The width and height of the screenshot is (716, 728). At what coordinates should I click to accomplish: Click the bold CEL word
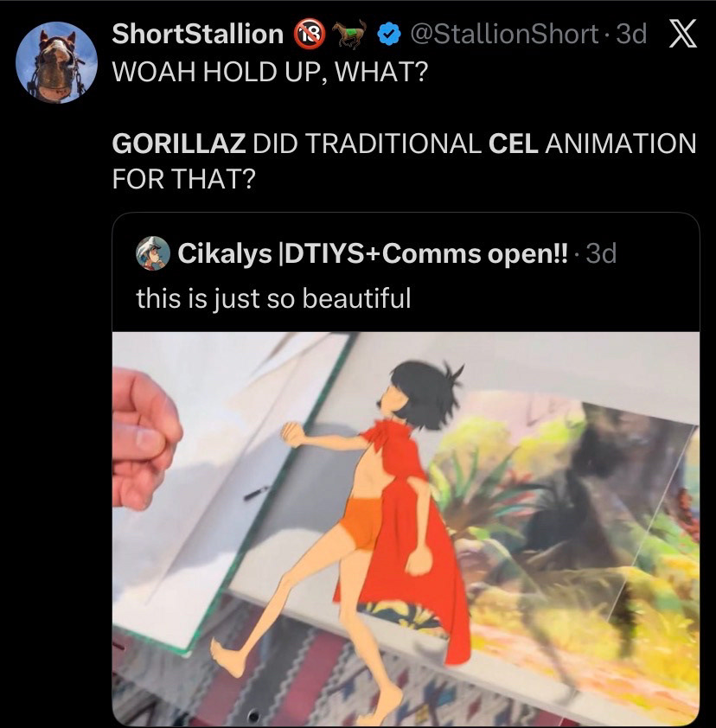514,144
